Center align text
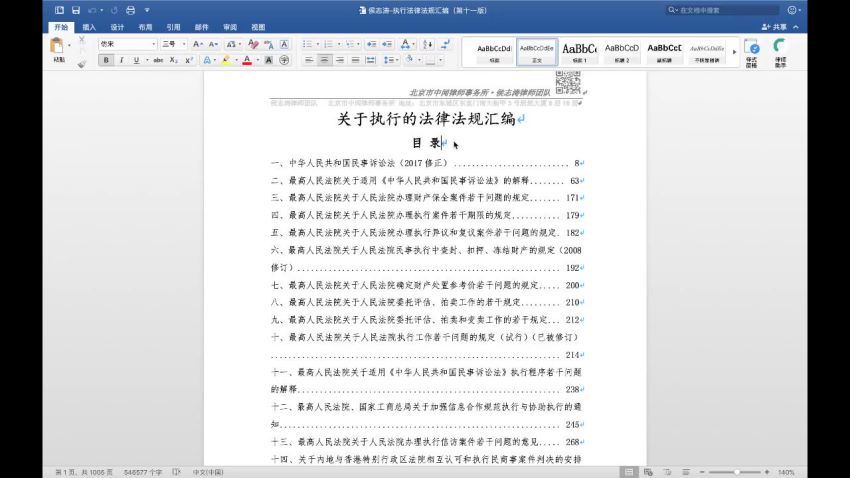This screenshot has width=850, height=478. click(324, 60)
